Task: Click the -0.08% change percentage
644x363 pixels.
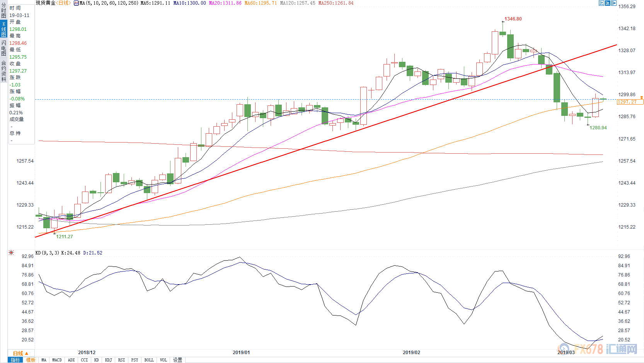Action: pyautogui.click(x=17, y=99)
